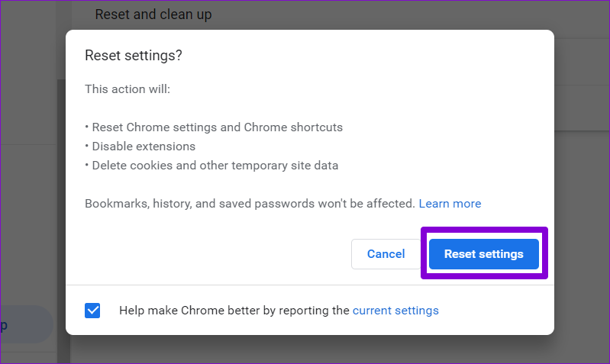Open the Learn more link
Image resolution: width=610 pixels, height=364 pixels.
pos(450,204)
